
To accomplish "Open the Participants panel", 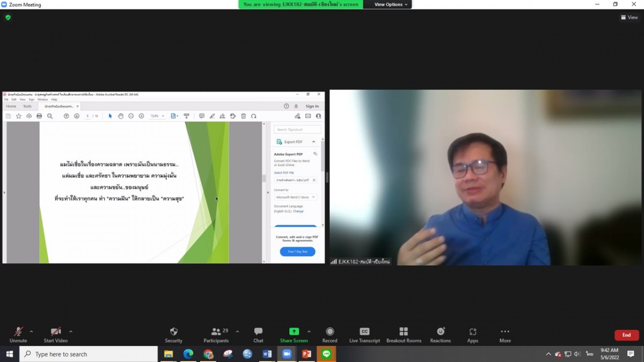I will (x=216, y=335).
